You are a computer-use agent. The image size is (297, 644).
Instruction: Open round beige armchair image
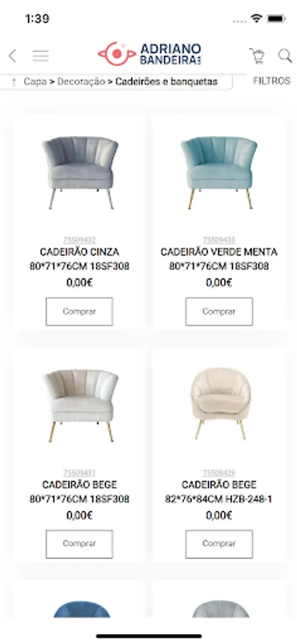219,404
